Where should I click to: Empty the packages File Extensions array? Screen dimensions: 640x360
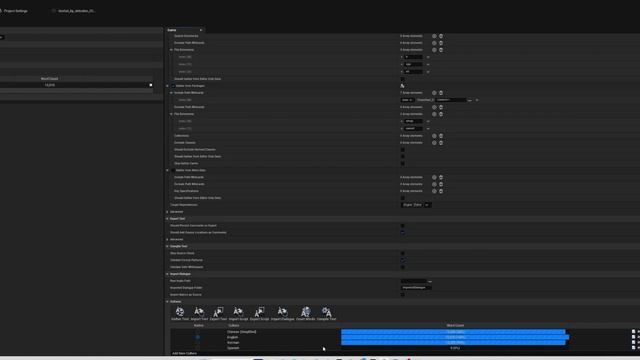point(441,114)
